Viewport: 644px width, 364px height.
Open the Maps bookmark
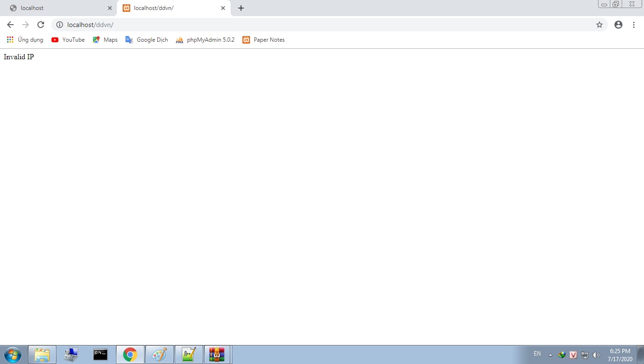105,40
